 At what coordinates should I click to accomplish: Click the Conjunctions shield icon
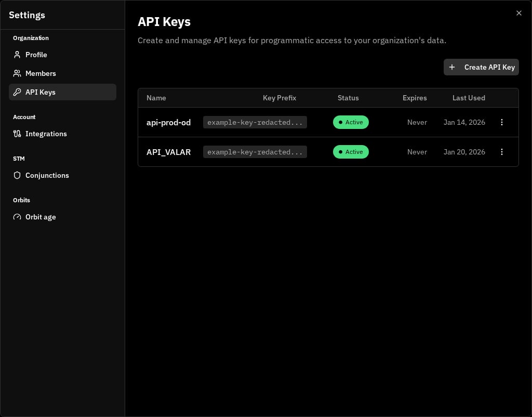[x=17, y=175]
